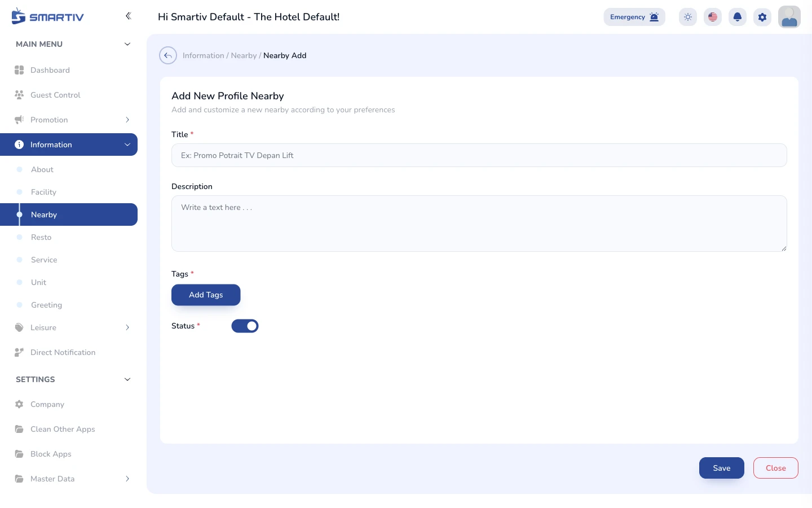Save the new nearby profile
This screenshot has width=812, height=508.
722,468
